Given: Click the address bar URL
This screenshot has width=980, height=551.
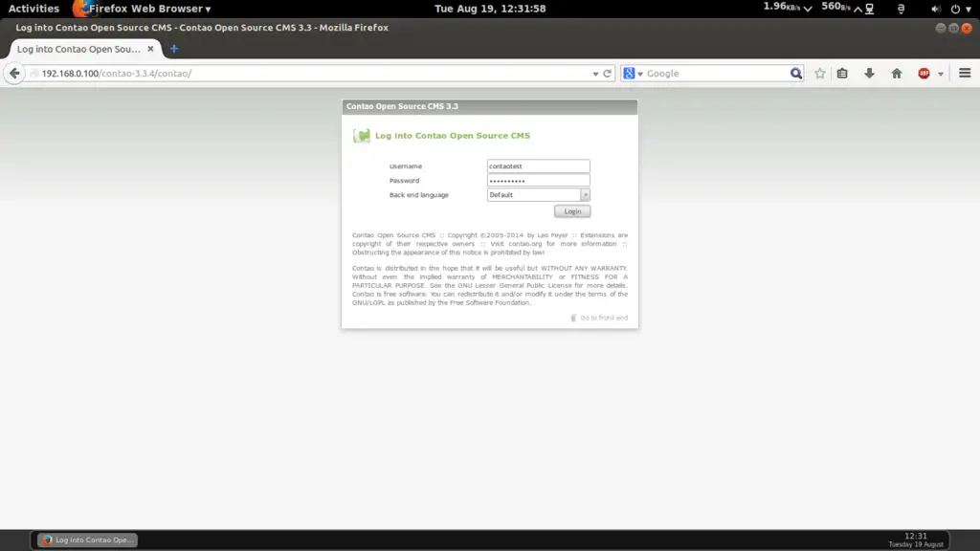Looking at the screenshot, I should coord(116,73).
